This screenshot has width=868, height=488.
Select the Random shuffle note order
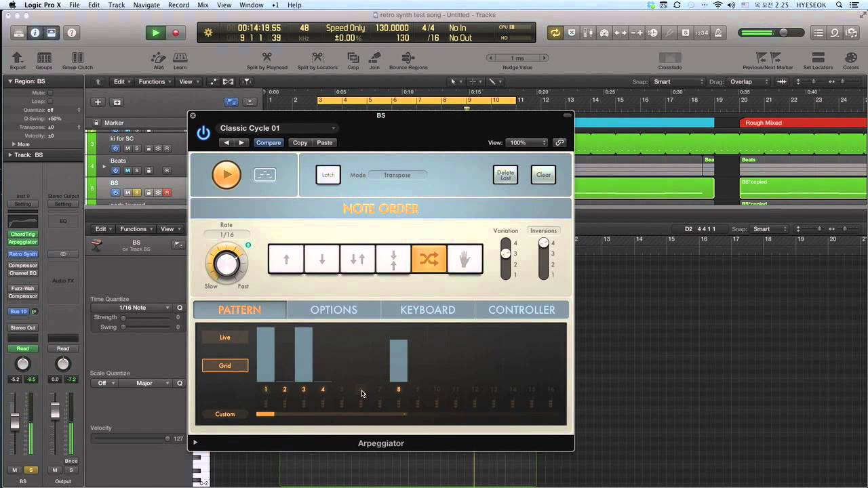[429, 259]
